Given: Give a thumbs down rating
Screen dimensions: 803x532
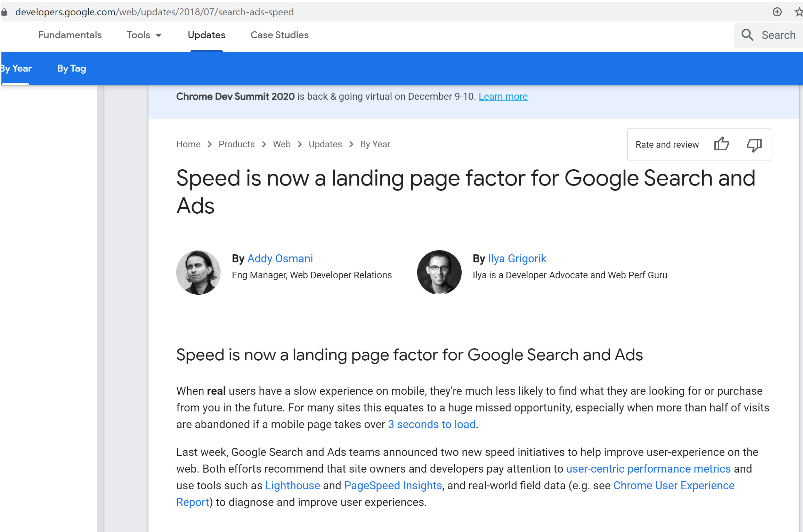Looking at the screenshot, I should [x=754, y=145].
